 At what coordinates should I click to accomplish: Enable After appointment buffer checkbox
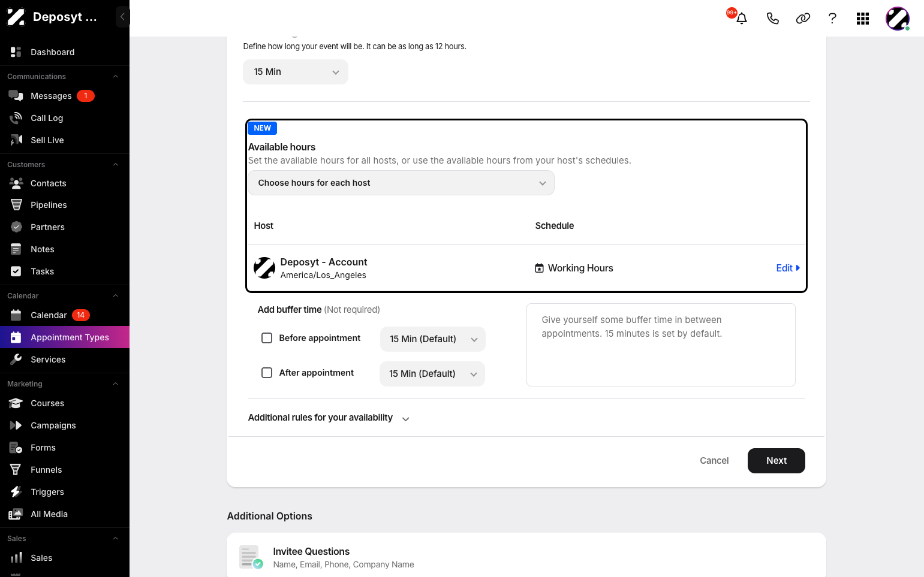267,373
